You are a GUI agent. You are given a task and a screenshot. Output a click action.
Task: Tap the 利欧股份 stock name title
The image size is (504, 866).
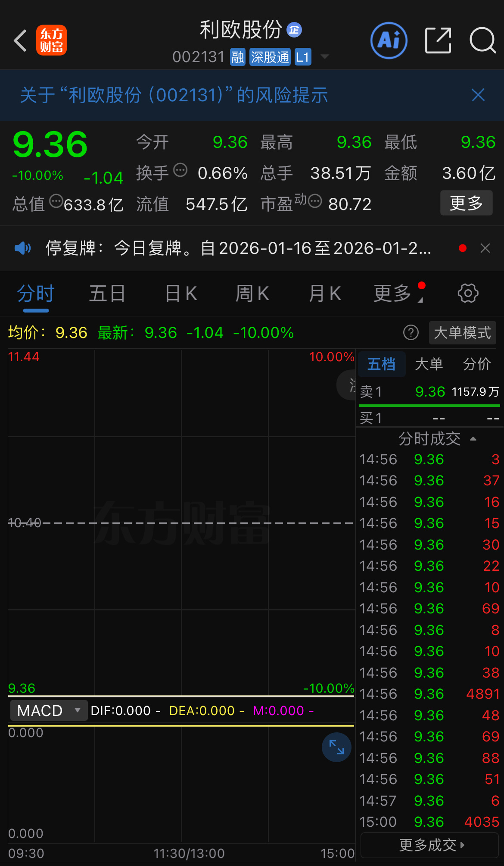(241, 30)
